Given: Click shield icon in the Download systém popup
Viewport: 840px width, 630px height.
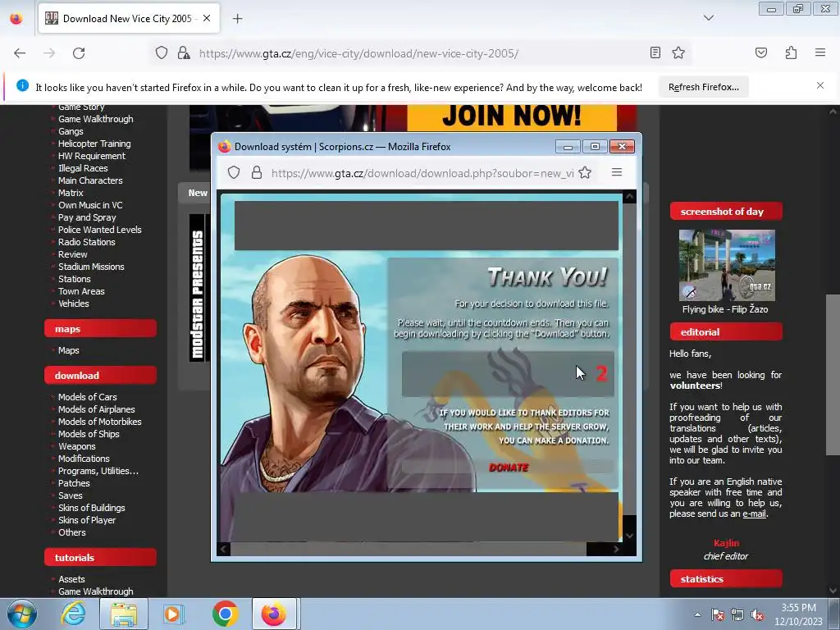Looking at the screenshot, I should pos(234,172).
